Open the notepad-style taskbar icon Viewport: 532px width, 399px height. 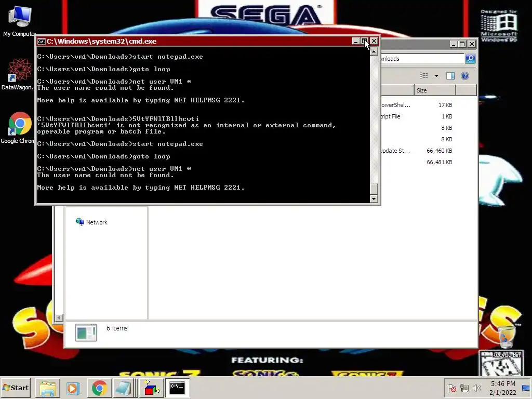123,388
